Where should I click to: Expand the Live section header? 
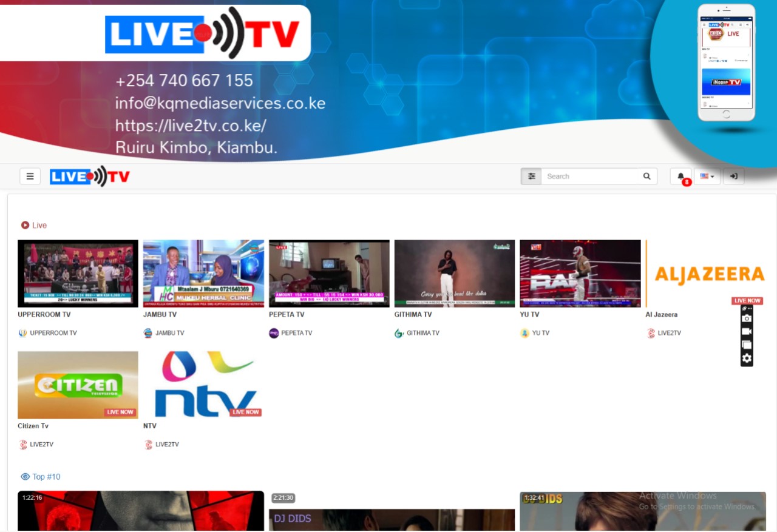[33, 225]
